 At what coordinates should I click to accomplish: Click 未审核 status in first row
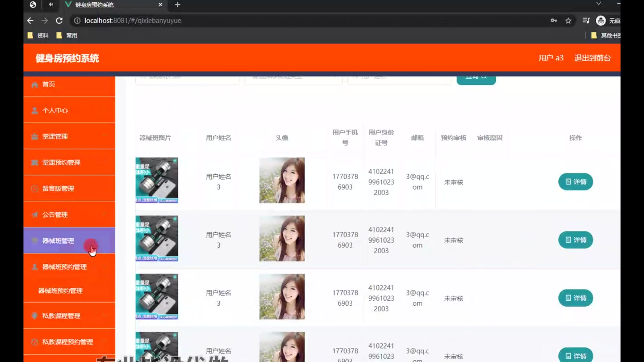click(x=453, y=182)
